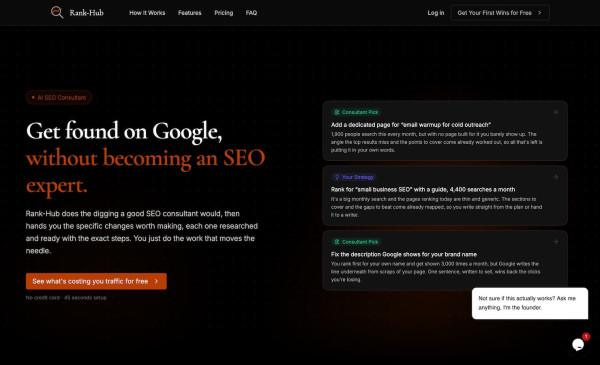Click the Log in link
600x365 pixels.
436,13
